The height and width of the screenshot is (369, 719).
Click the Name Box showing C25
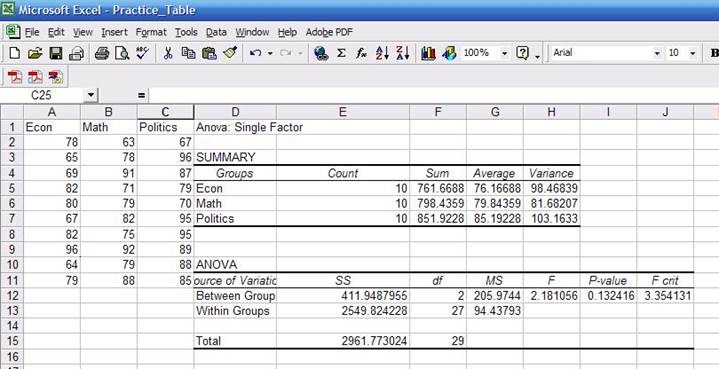click(x=42, y=95)
